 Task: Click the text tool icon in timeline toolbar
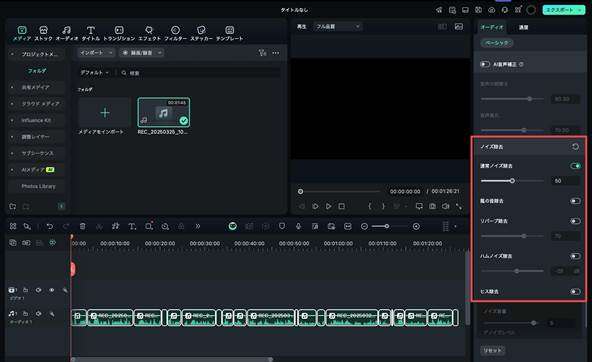132,226
